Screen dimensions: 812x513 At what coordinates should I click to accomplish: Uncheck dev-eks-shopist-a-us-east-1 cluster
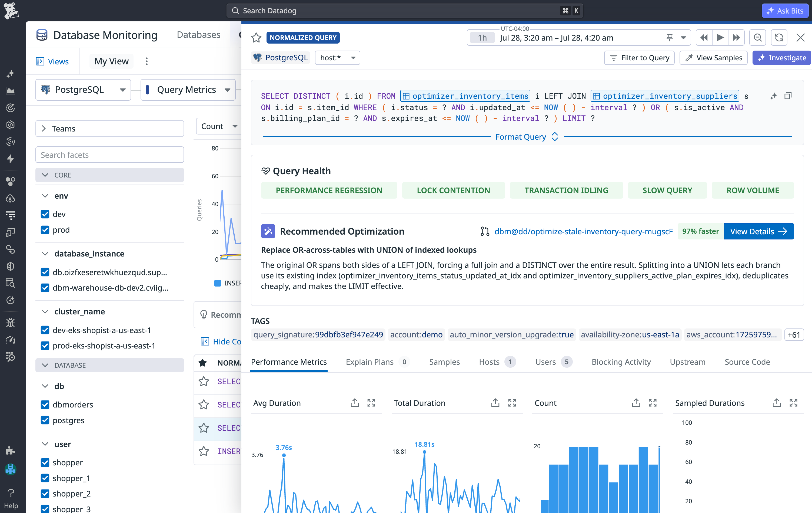pos(45,330)
